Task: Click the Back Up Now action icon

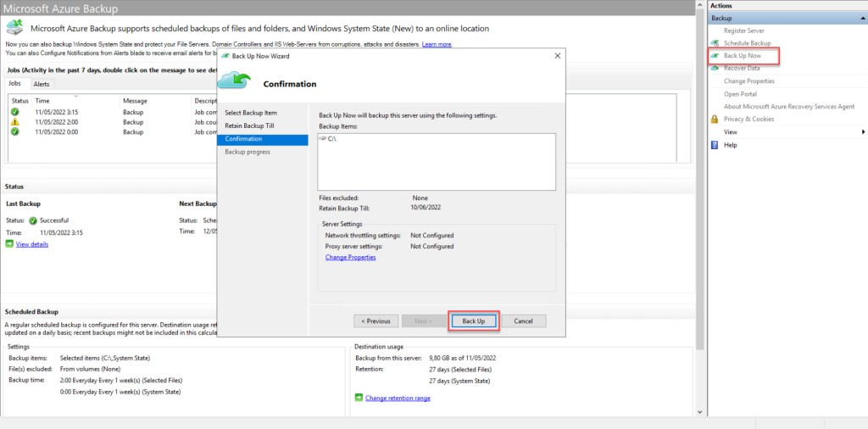Action: coord(715,55)
